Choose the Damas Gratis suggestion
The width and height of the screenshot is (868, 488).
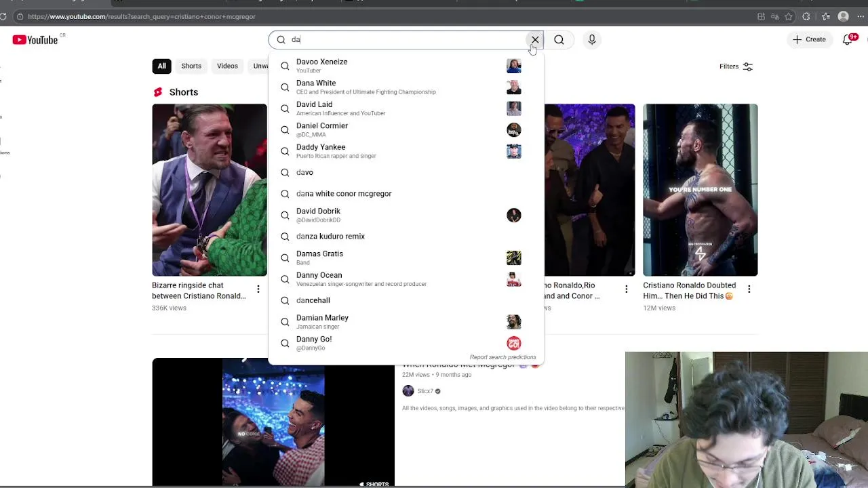coord(406,258)
